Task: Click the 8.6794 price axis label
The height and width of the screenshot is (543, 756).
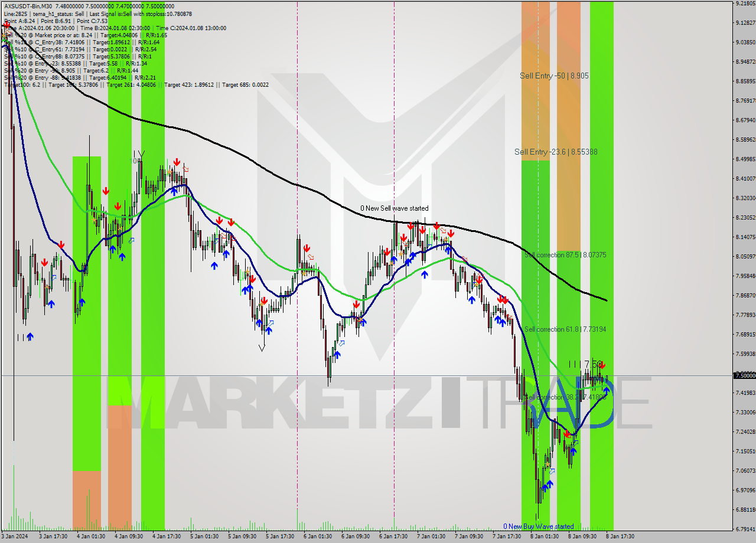Action: pyautogui.click(x=746, y=120)
